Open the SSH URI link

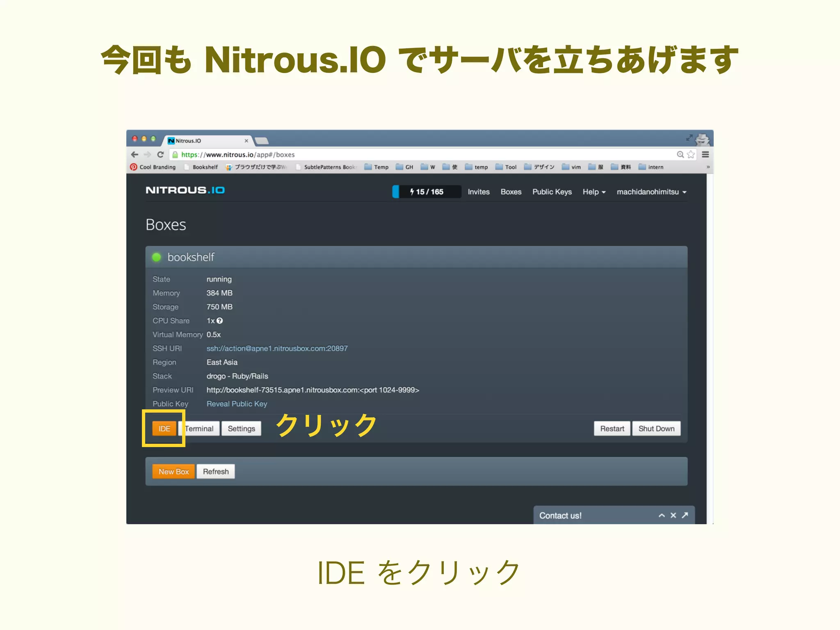pyautogui.click(x=277, y=348)
